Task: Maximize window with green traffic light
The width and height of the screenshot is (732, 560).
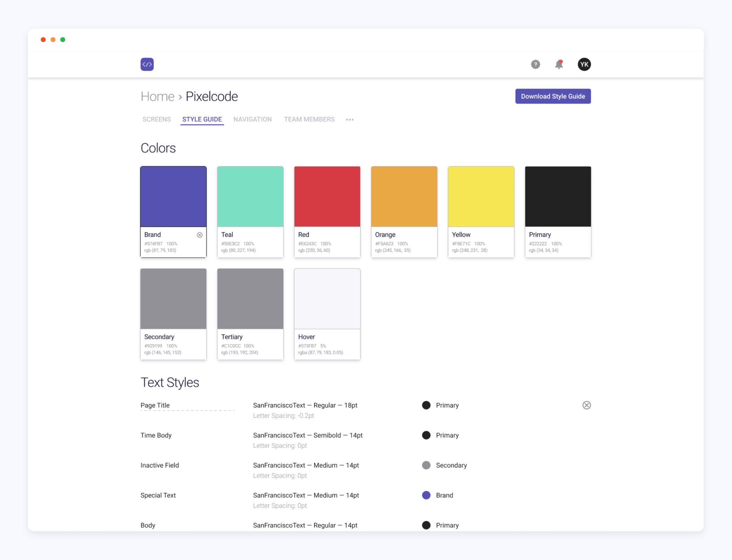Action: point(63,40)
